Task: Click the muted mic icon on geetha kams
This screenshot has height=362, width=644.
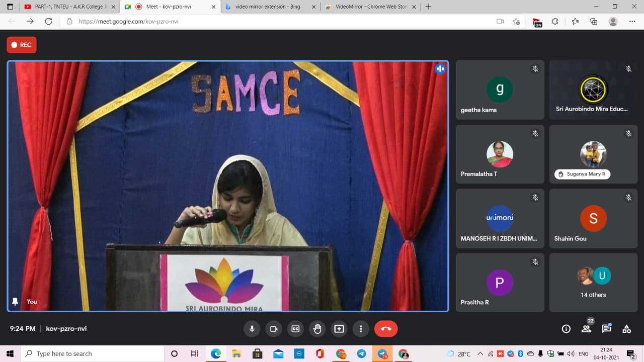Action: pos(535,69)
